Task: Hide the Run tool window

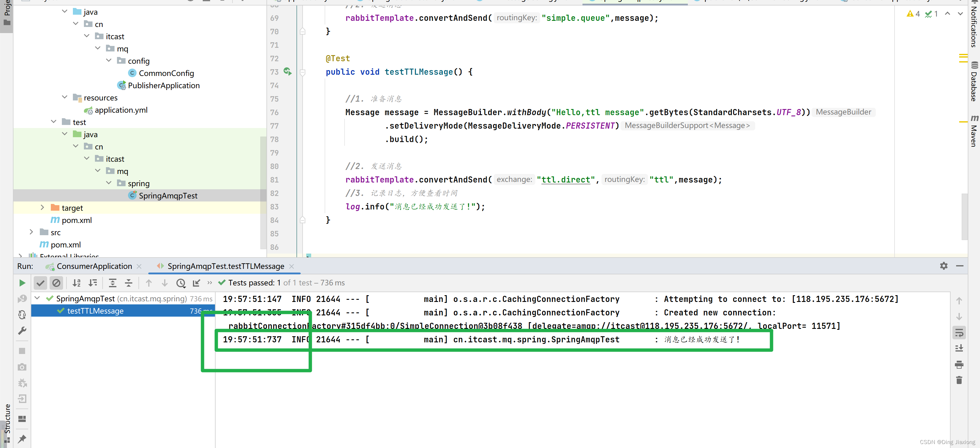Action: click(960, 266)
